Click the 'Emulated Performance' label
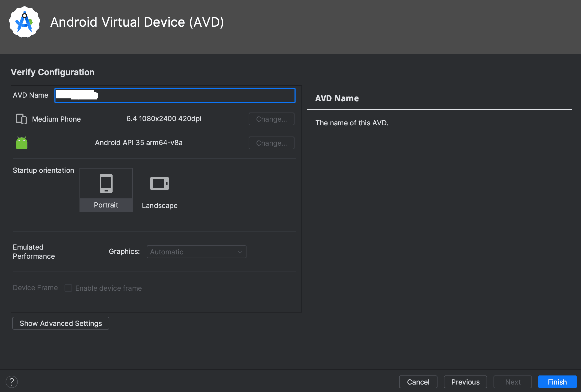 click(x=34, y=252)
